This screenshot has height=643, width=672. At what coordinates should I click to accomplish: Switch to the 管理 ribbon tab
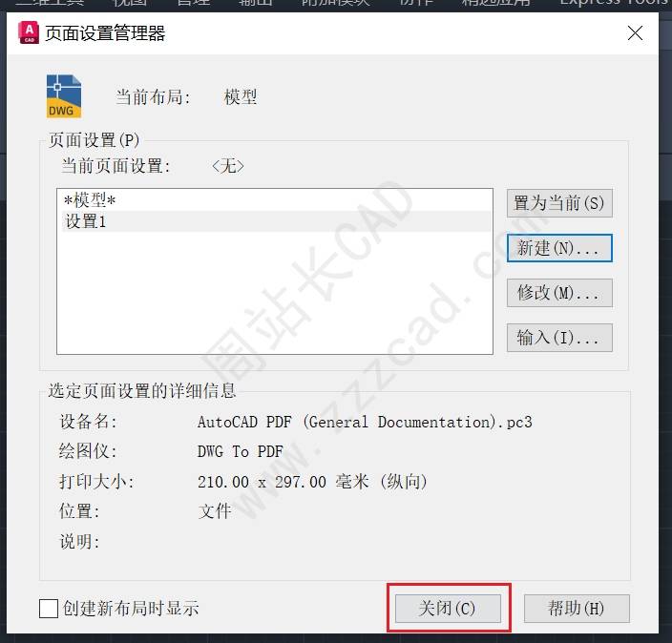(x=193, y=3)
